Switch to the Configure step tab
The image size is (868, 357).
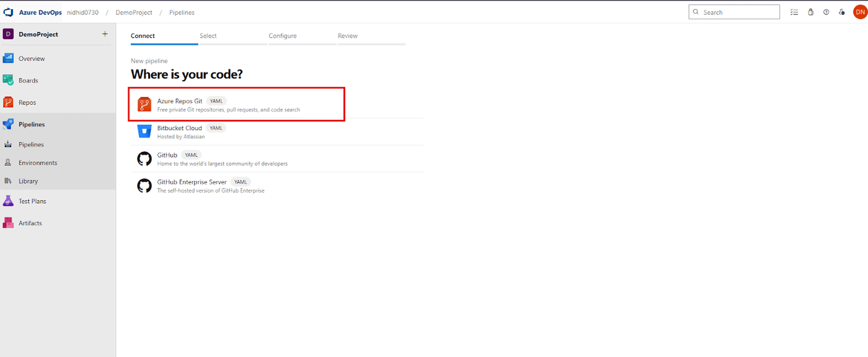click(x=303, y=37)
